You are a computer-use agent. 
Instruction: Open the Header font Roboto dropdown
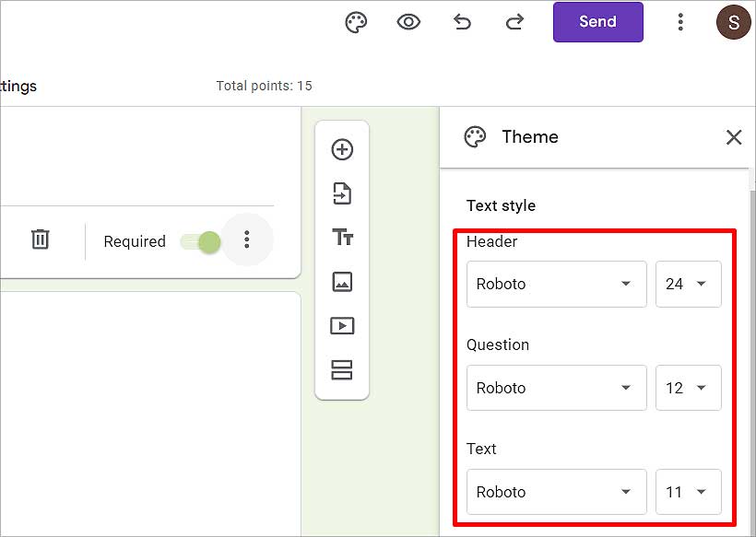556,284
